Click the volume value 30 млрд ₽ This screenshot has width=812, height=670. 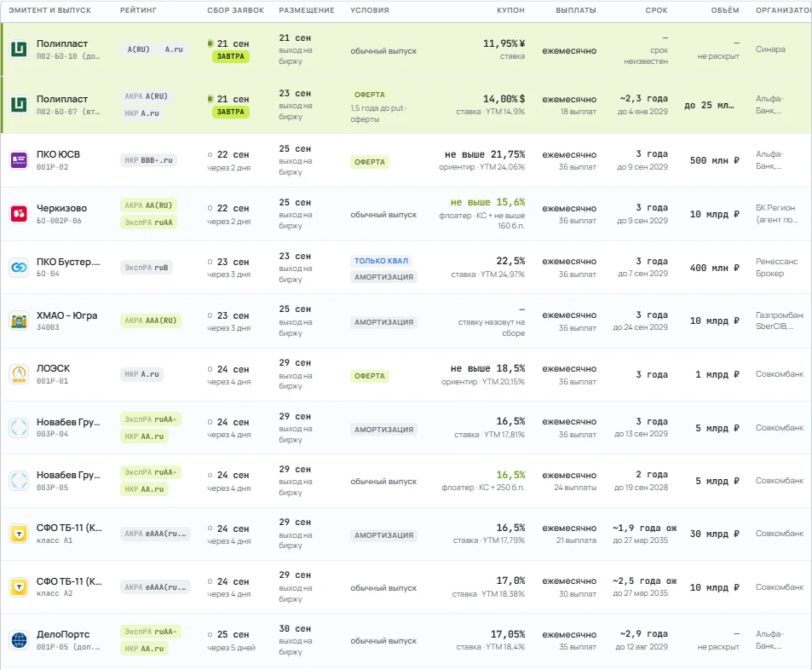pos(715,534)
